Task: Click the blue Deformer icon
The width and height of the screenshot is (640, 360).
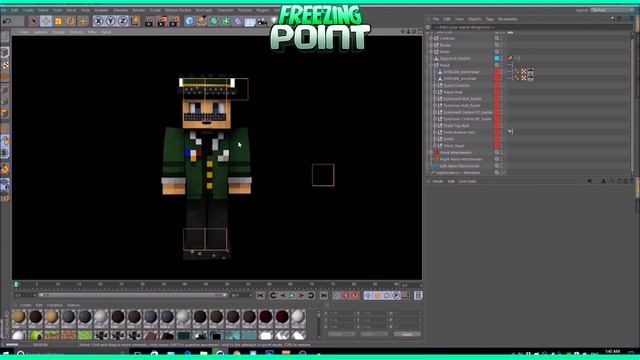Action: point(238,21)
